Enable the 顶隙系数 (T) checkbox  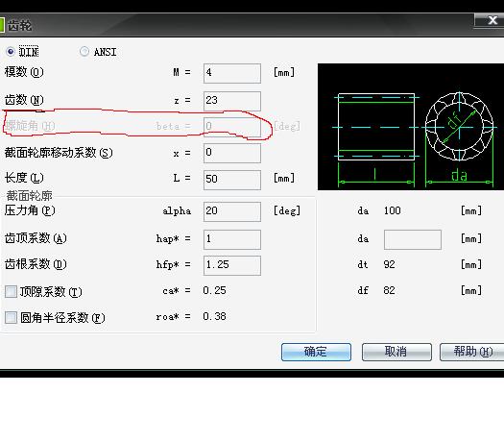[11, 292]
